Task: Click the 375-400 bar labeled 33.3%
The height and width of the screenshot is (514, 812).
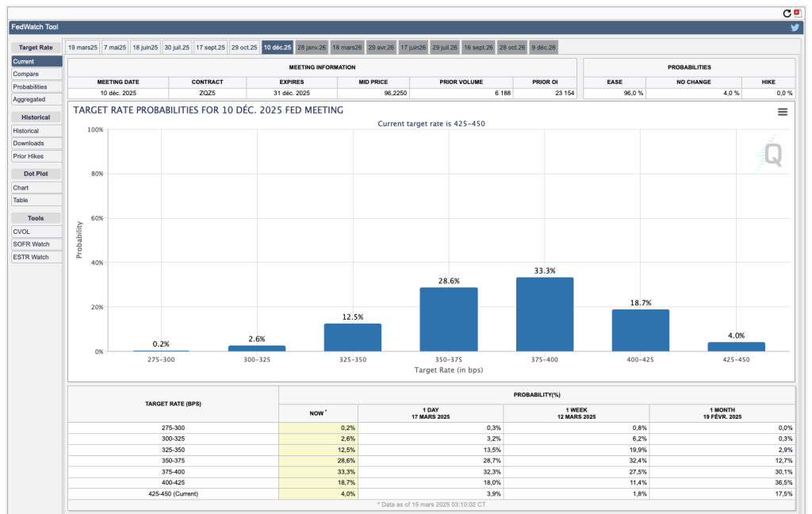Action: point(545,315)
